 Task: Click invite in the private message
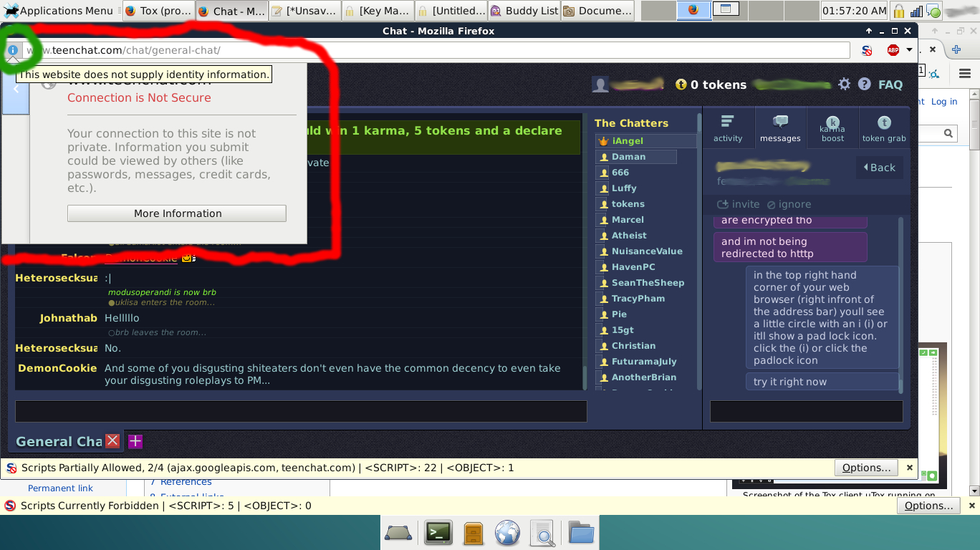pos(739,204)
